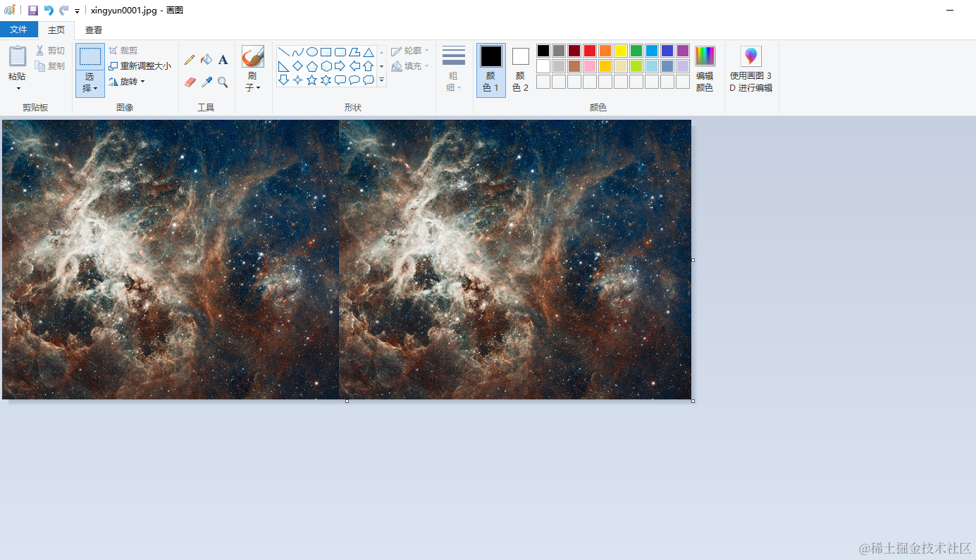Select the Color picker eyedropper tool
The image size is (976, 560).
tap(206, 82)
